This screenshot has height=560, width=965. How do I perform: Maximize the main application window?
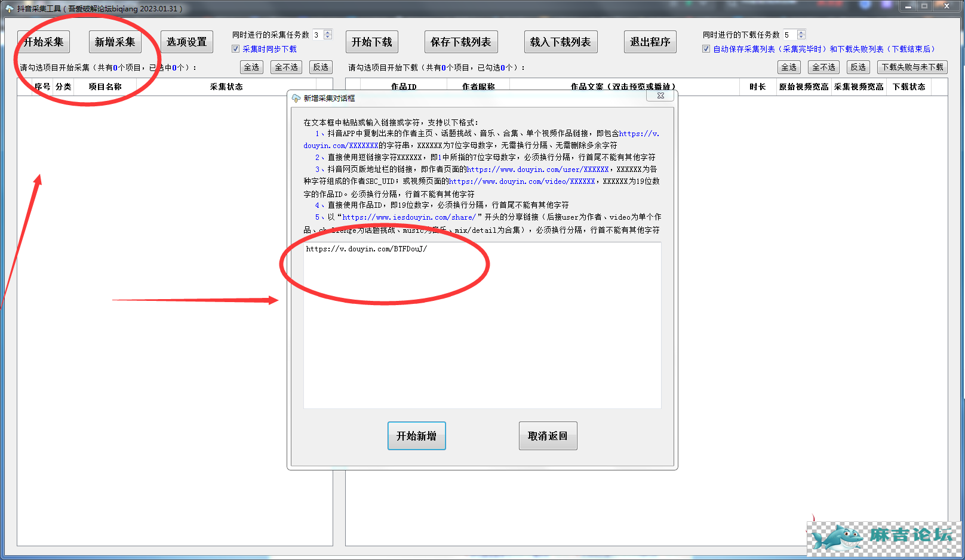(x=924, y=6)
